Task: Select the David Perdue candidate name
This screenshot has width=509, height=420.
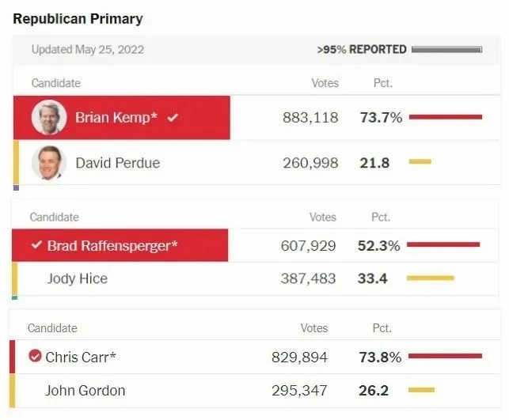Action: pos(117,163)
